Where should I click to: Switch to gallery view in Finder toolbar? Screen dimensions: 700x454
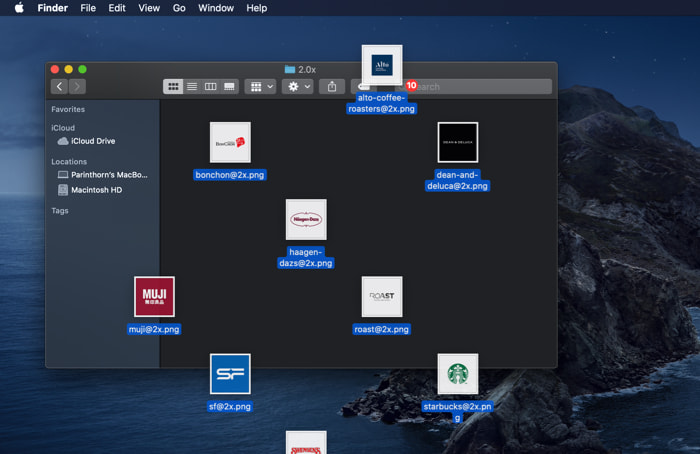coord(229,87)
